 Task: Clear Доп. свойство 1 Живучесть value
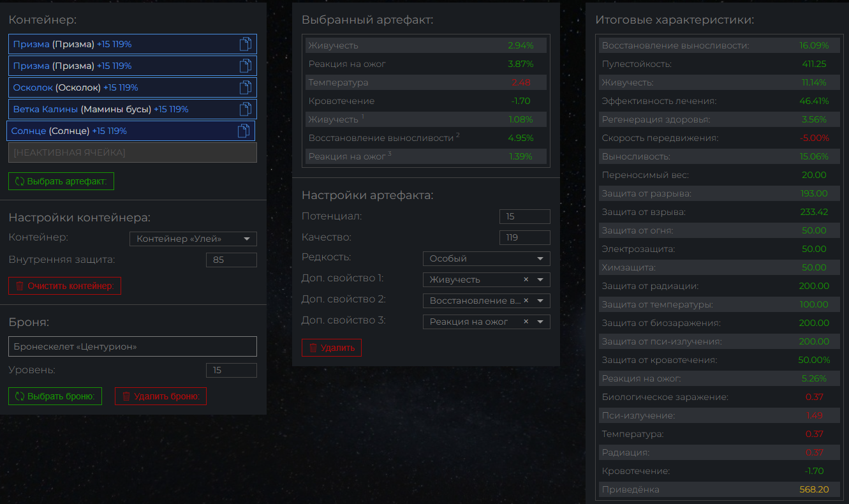pos(526,279)
